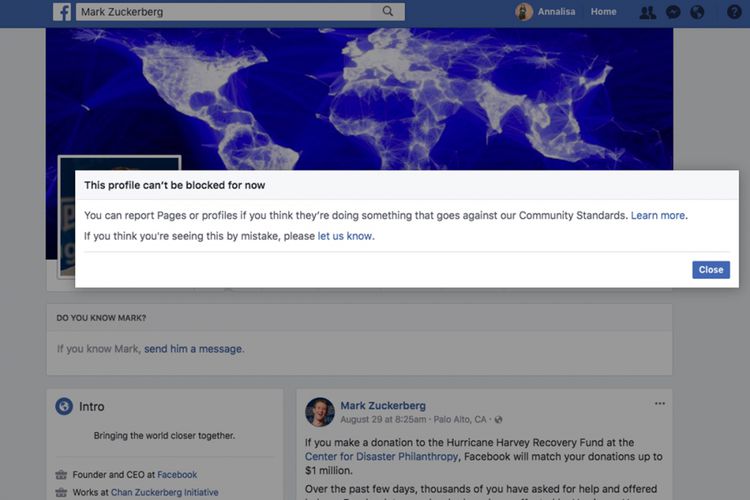
Task: Open Mark Zuckerberg post author name
Action: point(383,405)
